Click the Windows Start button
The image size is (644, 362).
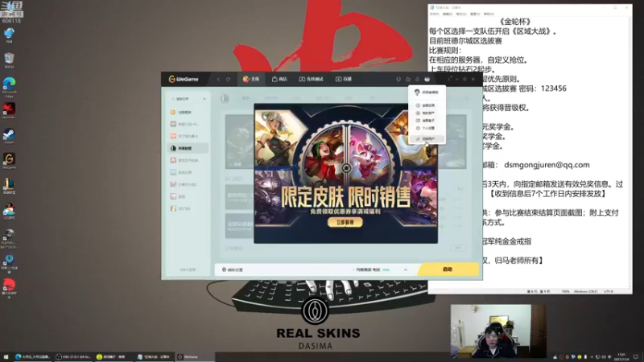[6, 356]
